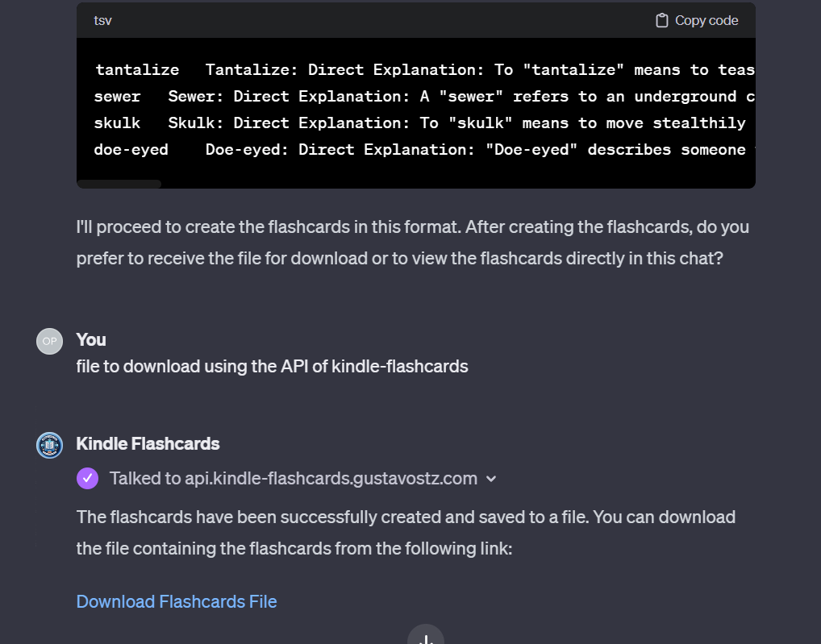Click the "Talked to api.kindle-flashcards.gustavostz.com" text
The image size is (821, 644).
(293, 479)
